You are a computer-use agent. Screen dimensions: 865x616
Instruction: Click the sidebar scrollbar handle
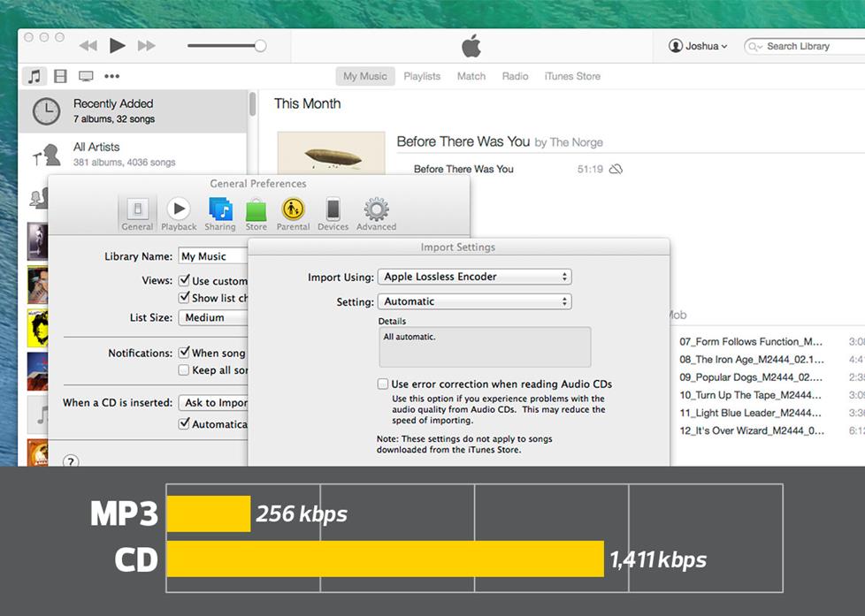[253, 103]
